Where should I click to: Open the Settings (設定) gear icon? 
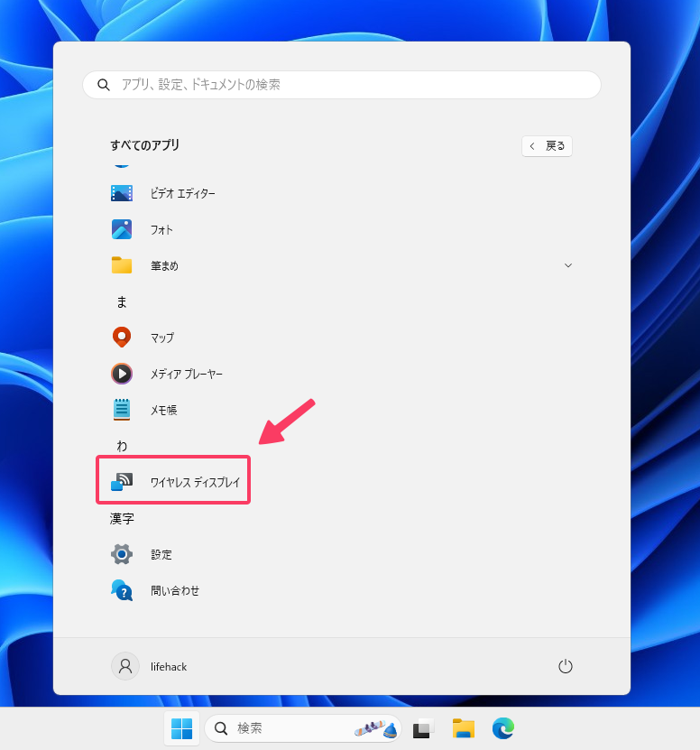[122, 554]
